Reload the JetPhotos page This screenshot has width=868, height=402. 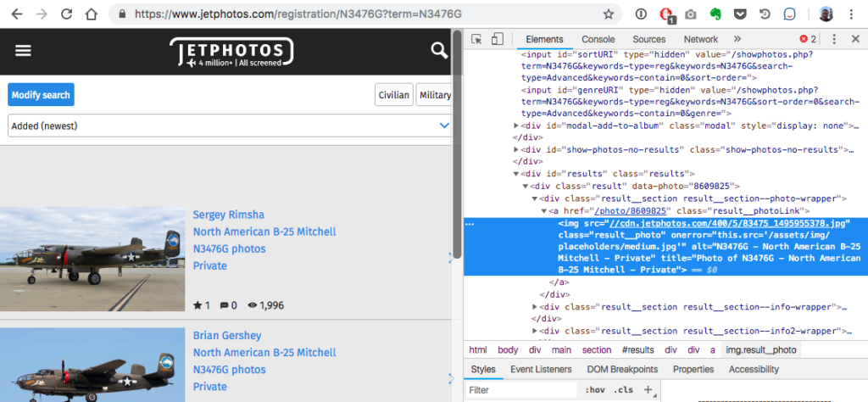pos(67,14)
